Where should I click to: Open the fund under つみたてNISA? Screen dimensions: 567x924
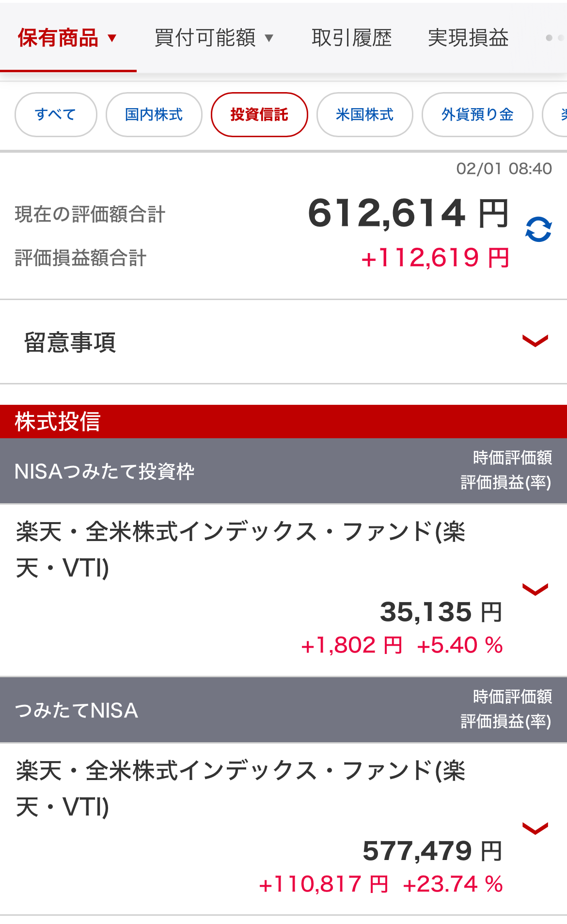[240, 788]
